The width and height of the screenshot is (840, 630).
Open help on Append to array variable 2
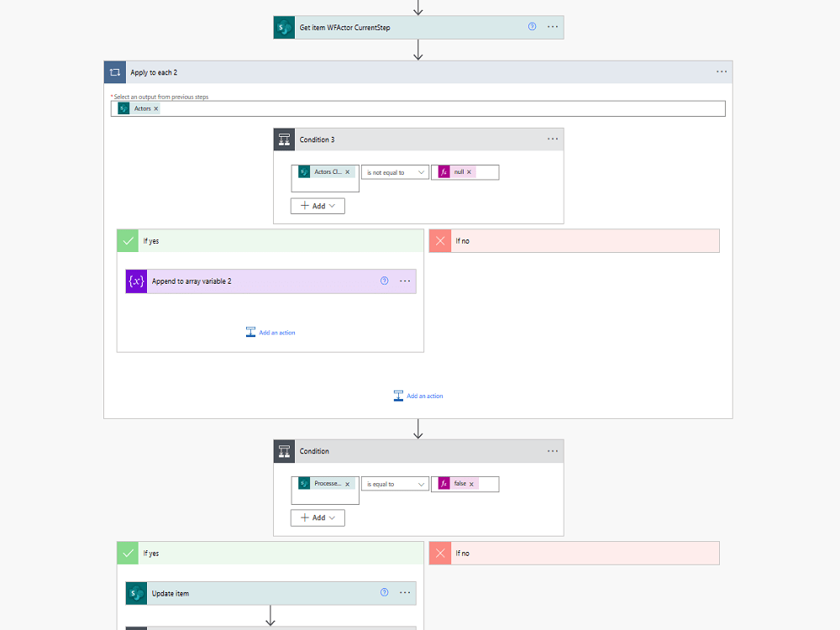tap(384, 281)
